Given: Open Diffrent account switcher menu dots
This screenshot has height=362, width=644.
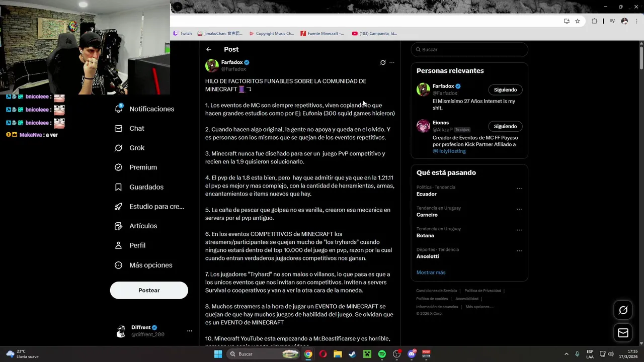Looking at the screenshot, I should click(190, 331).
